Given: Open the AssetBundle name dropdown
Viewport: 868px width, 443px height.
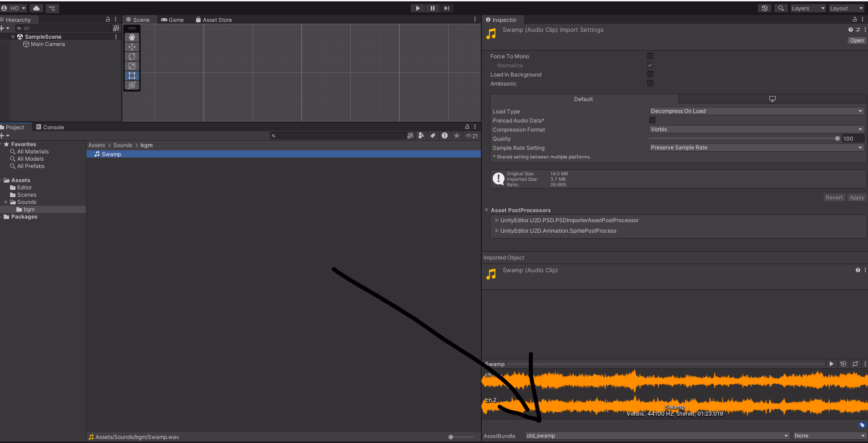Looking at the screenshot, I should tap(657, 436).
